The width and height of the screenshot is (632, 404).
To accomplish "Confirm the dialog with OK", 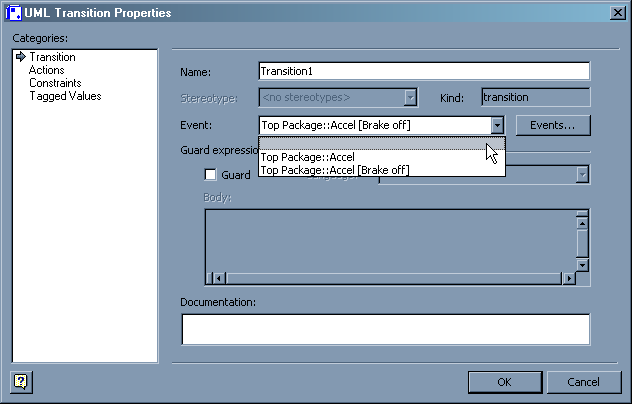I will 504,382.
